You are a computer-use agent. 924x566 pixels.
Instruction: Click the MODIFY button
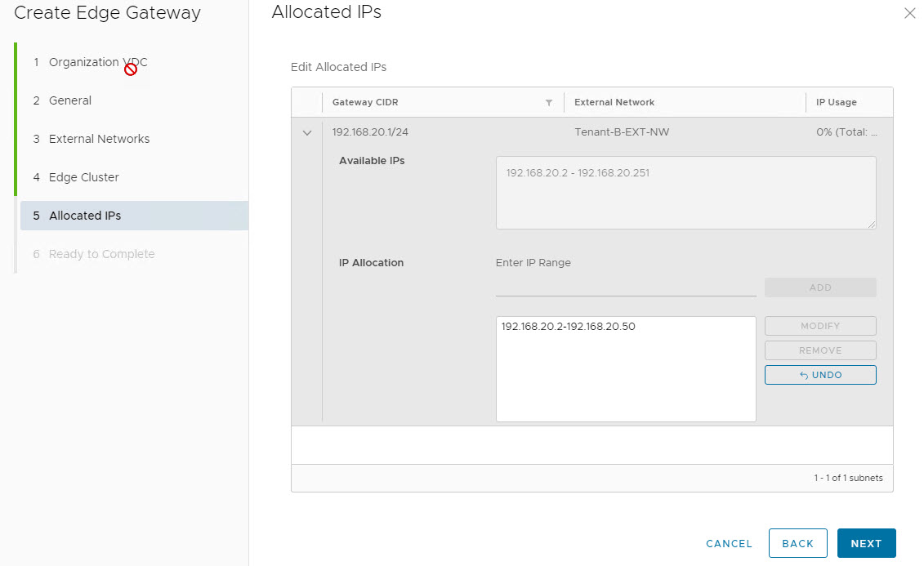click(x=820, y=326)
